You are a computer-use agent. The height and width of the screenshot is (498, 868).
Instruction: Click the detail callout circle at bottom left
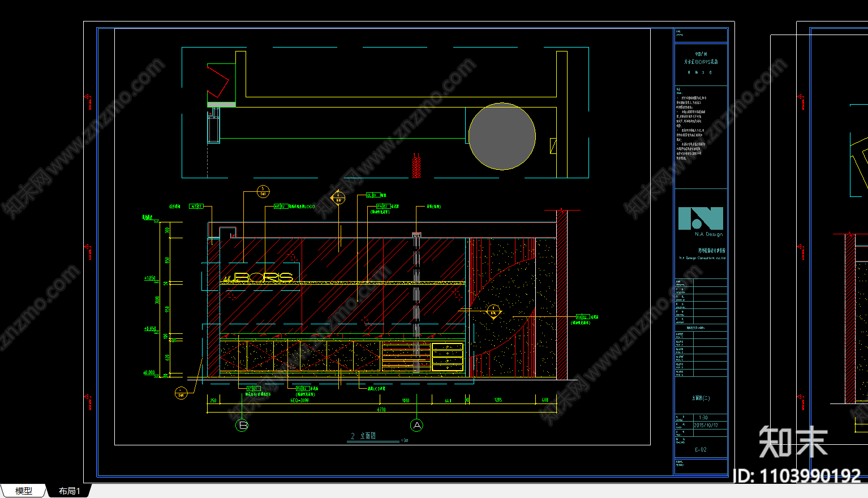(181, 393)
